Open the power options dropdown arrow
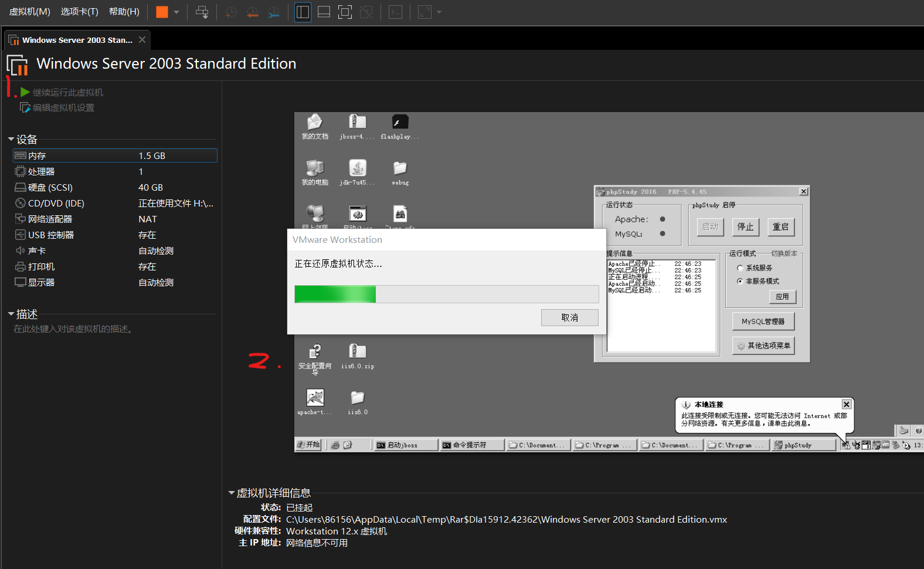The height and width of the screenshot is (569, 924). coord(176,12)
